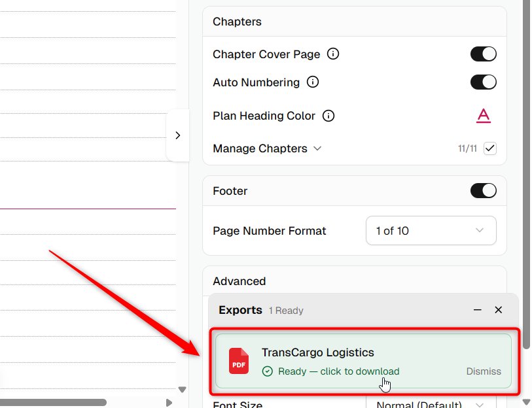Image resolution: width=532 pixels, height=408 pixels.
Task: Click the green ready checkmark icon
Action: [x=268, y=371]
